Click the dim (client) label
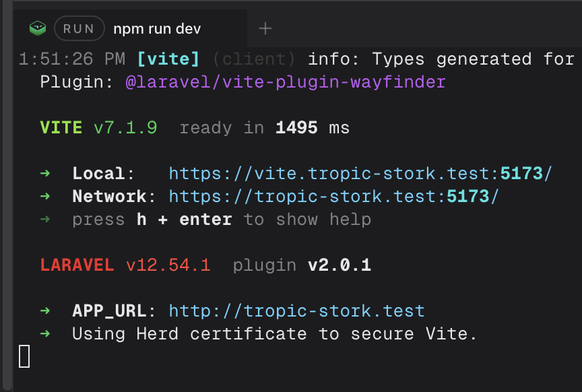Viewport: 582px width, 392px height. [254, 59]
